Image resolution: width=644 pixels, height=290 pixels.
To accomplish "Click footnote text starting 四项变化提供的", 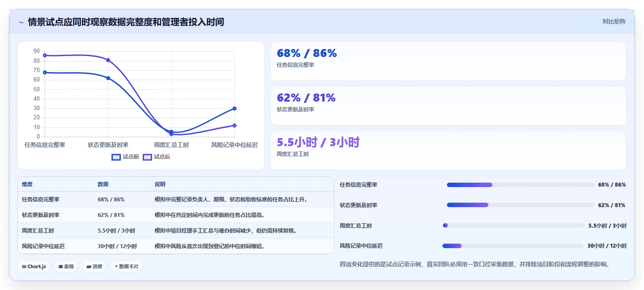I will pyautogui.click(x=475, y=264).
